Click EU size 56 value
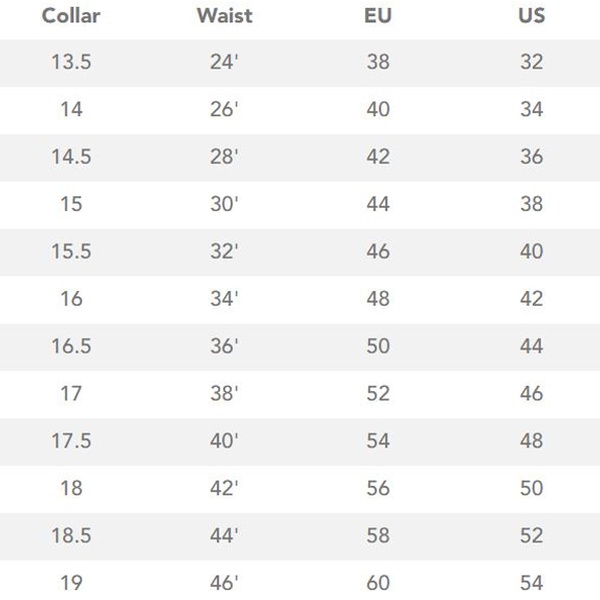The width and height of the screenshot is (600, 600). pos(377,488)
